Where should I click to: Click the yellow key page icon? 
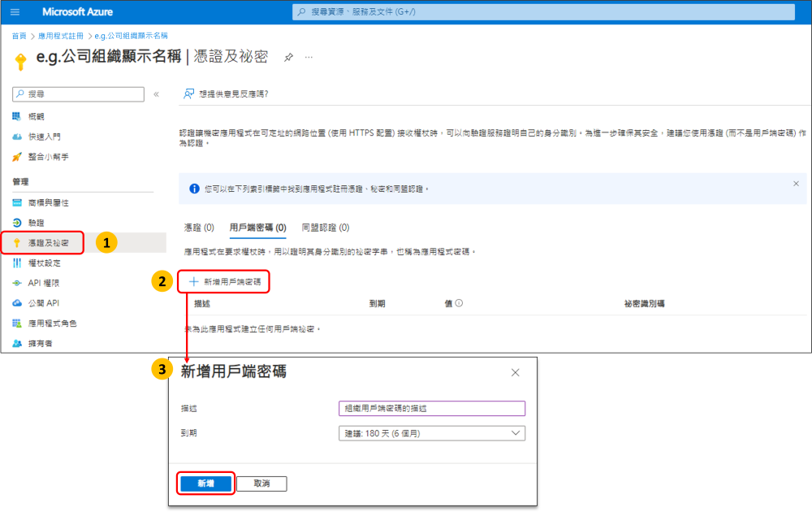[20, 61]
